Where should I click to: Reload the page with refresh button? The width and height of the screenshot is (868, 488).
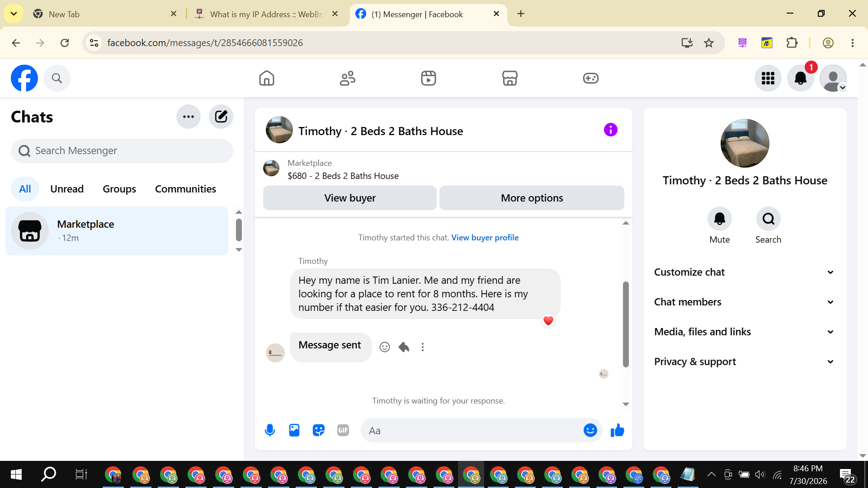click(65, 43)
